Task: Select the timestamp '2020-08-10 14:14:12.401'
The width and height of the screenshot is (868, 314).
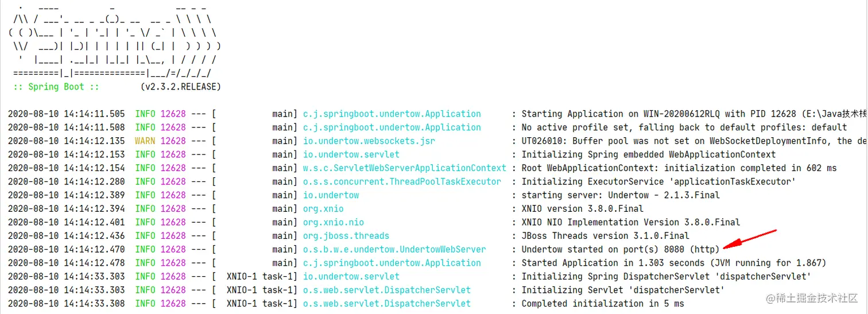Action: tap(66, 222)
